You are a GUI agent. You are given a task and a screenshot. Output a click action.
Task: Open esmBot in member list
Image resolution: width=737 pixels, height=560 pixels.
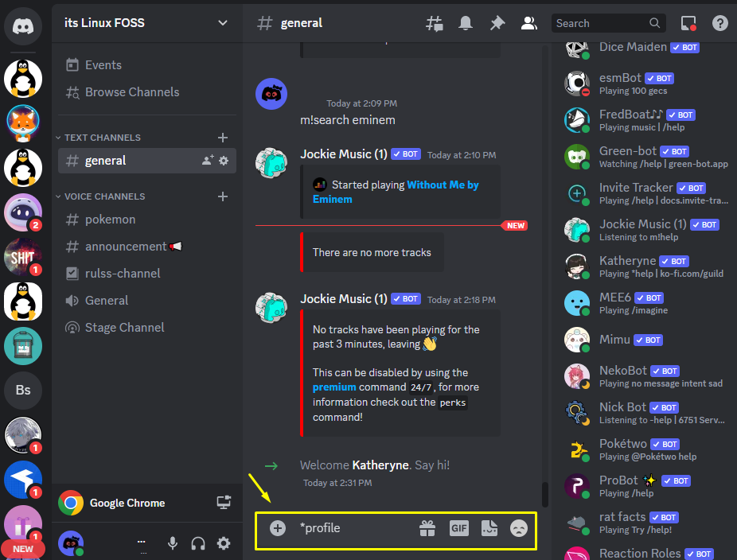click(x=643, y=84)
